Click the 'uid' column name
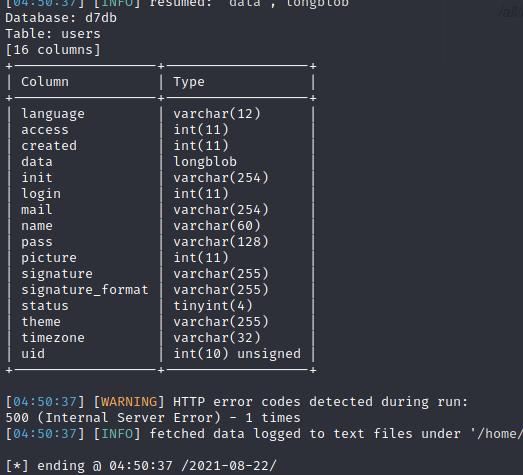This screenshot has height=475, width=523. pos(33,354)
